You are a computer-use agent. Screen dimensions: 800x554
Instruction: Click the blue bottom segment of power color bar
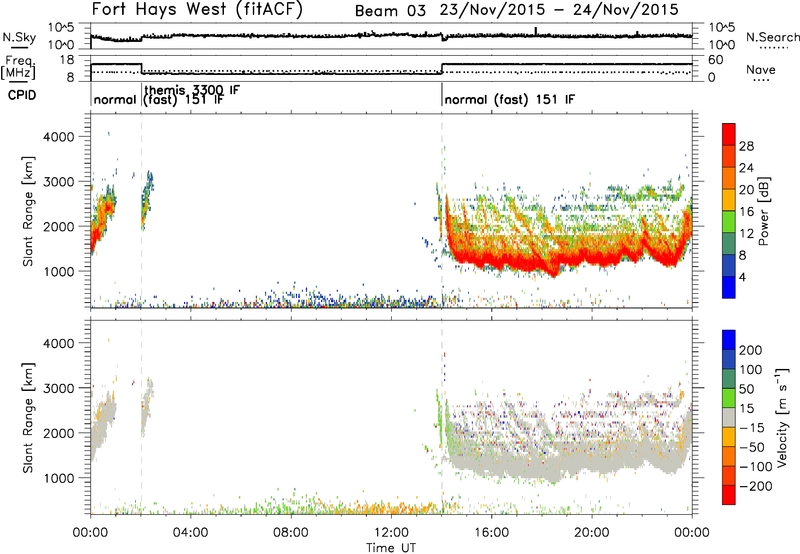(729, 287)
